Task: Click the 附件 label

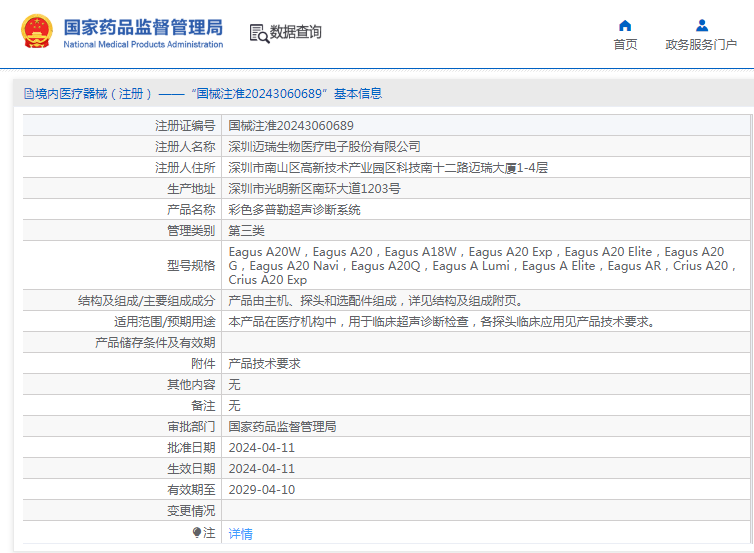Action: pos(203,364)
